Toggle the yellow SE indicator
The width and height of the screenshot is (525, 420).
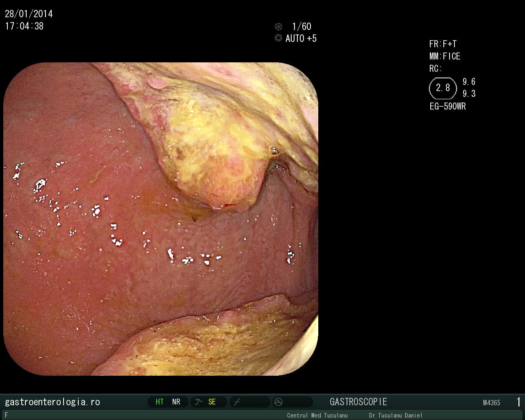212,402
